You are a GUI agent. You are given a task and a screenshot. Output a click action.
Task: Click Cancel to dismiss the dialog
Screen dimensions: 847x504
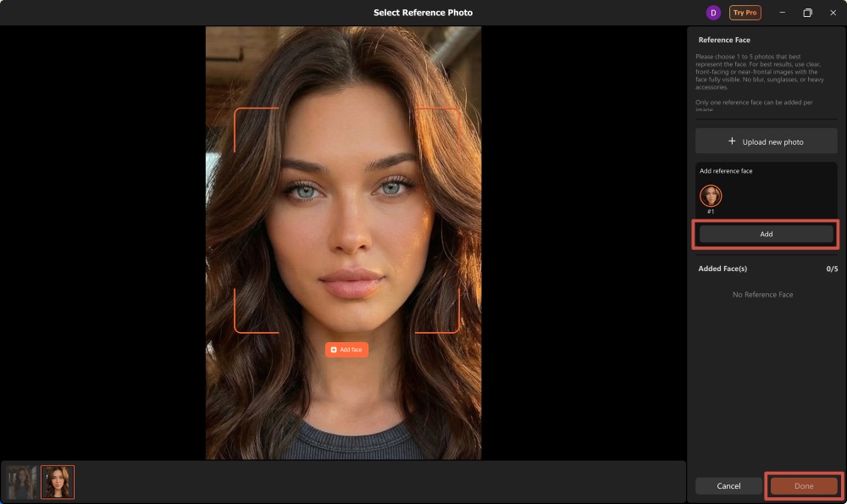click(x=728, y=485)
